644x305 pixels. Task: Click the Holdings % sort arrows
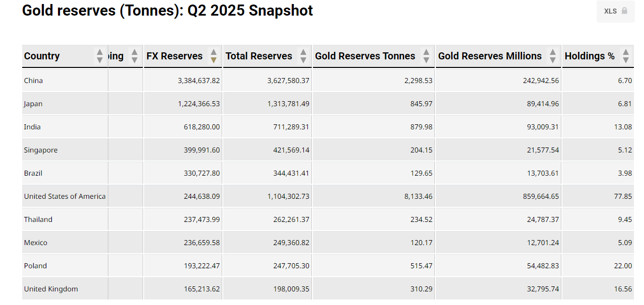pos(626,56)
